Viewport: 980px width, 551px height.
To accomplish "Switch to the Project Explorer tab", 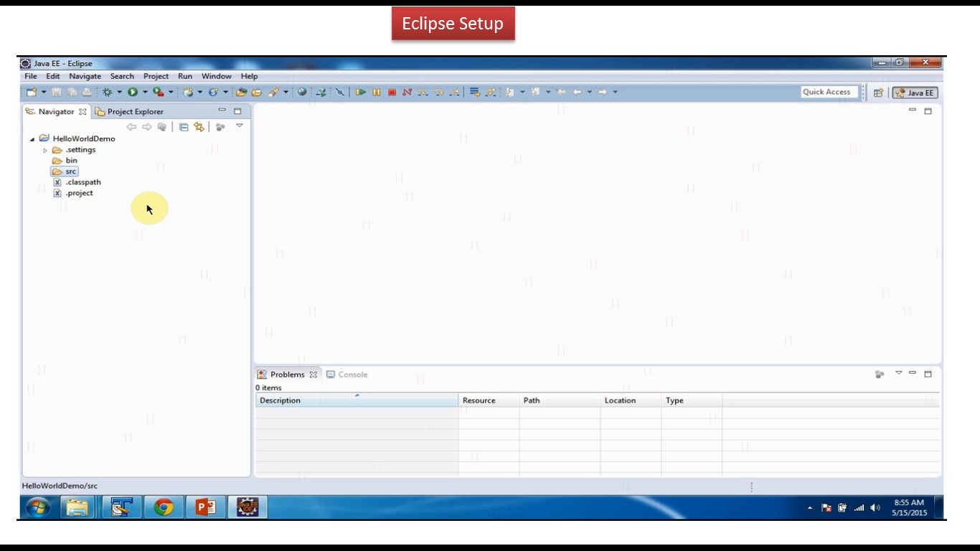I will (x=130, y=111).
